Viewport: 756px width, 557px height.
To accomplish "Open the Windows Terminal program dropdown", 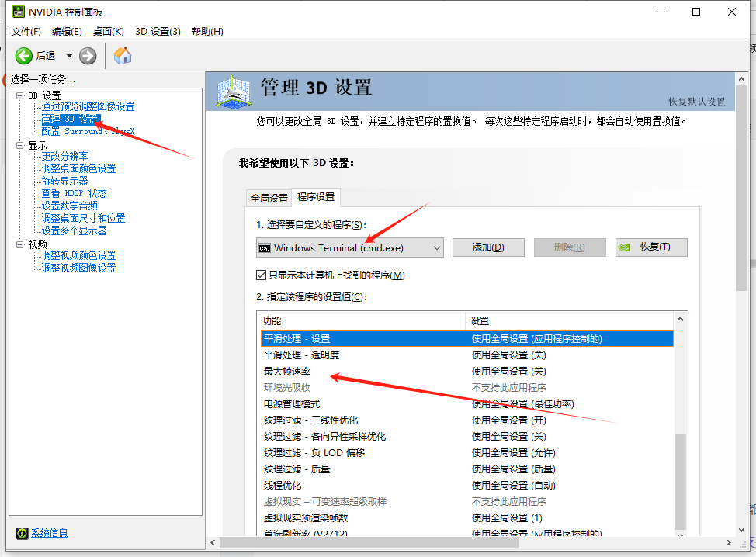I will click(x=349, y=247).
